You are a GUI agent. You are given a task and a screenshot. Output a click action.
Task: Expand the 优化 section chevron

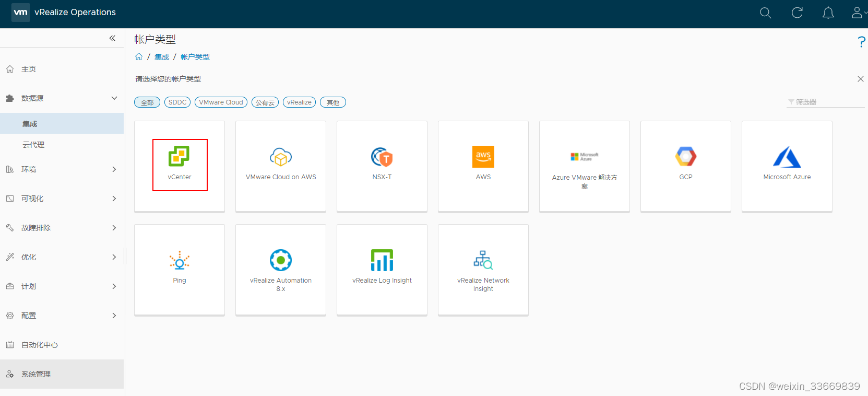(x=114, y=257)
